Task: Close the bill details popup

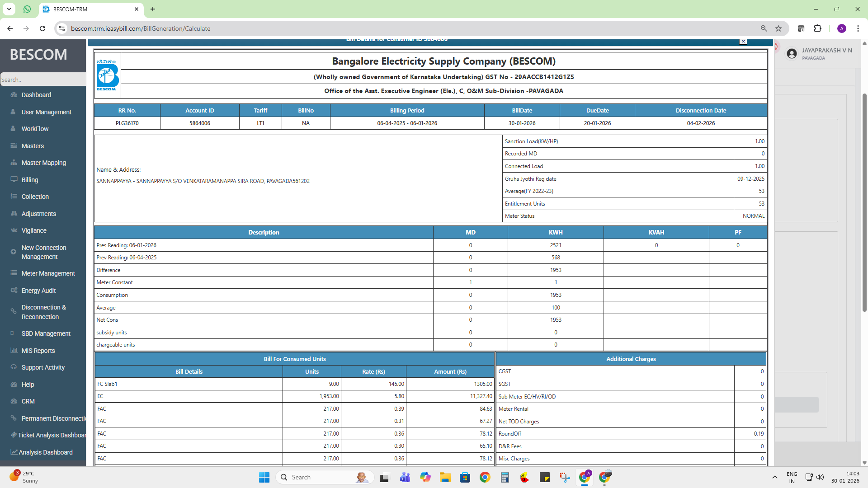Action: coord(743,42)
